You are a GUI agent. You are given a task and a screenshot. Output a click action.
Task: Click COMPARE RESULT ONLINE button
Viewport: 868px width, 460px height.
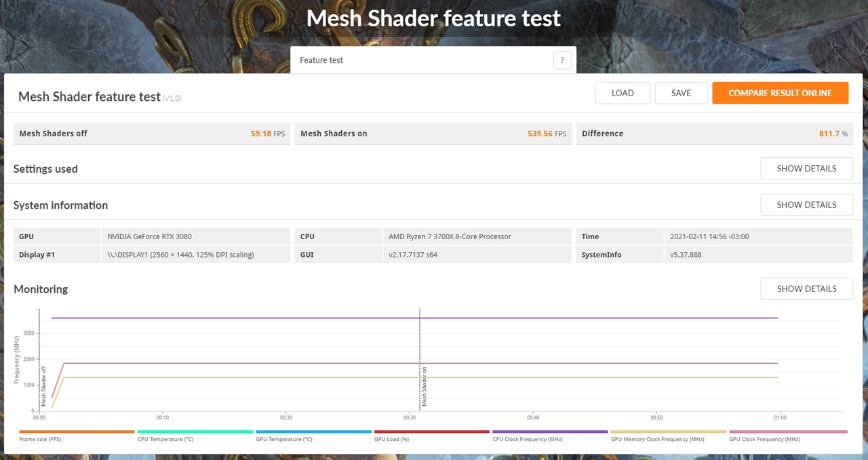[x=780, y=93]
